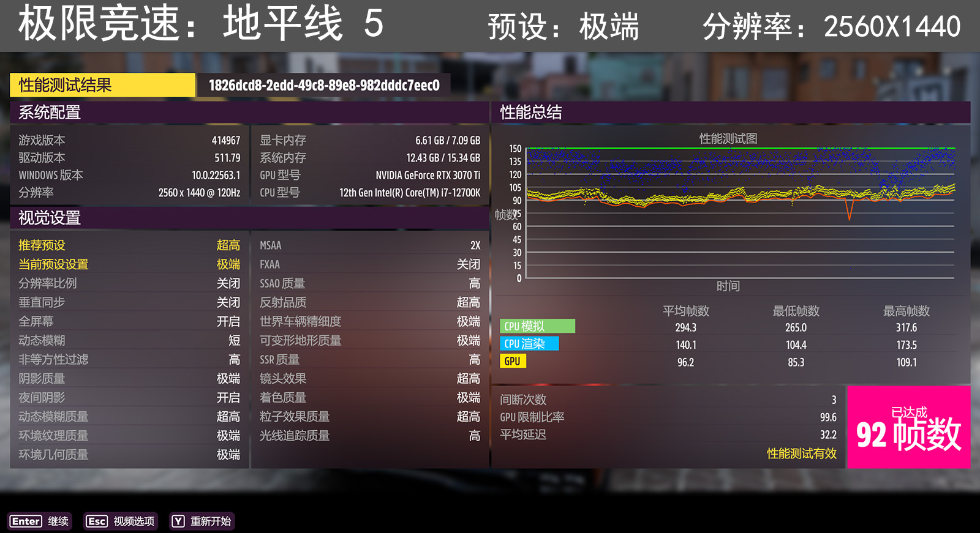The width and height of the screenshot is (980, 533).
Task: Click the 垂直同步 关闭 row
Action: pyautogui.click(x=129, y=302)
